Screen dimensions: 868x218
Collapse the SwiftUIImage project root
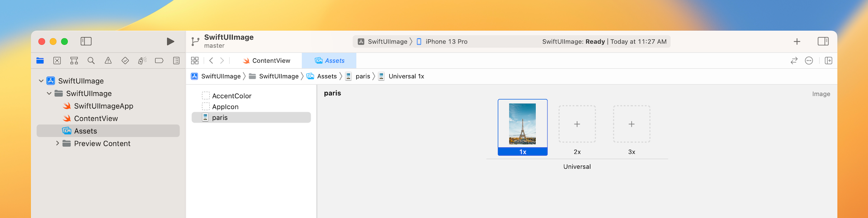(41, 81)
